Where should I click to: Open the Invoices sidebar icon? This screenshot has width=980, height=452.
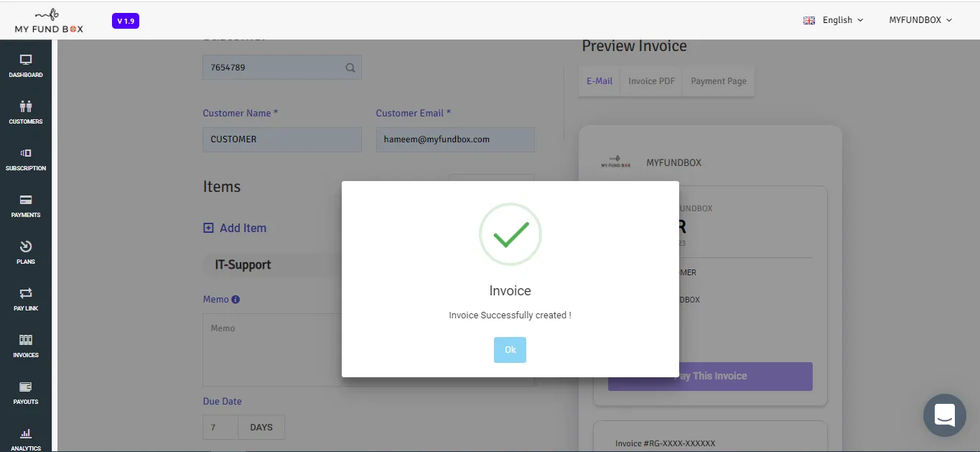pyautogui.click(x=26, y=340)
